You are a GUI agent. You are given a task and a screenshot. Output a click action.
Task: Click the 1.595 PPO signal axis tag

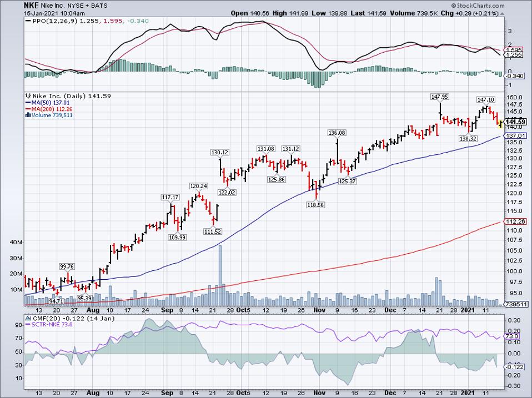tap(514, 49)
